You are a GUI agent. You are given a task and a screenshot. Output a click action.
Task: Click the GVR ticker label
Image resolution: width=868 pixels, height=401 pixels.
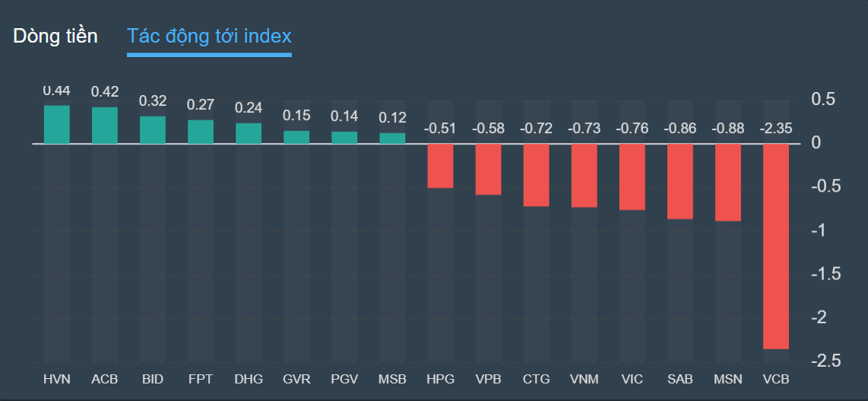[x=296, y=379]
